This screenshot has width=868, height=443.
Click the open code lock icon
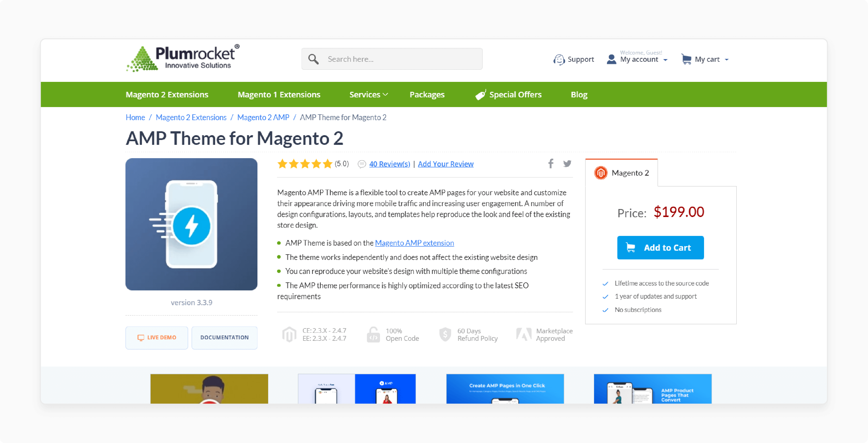pyautogui.click(x=373, y=334)
